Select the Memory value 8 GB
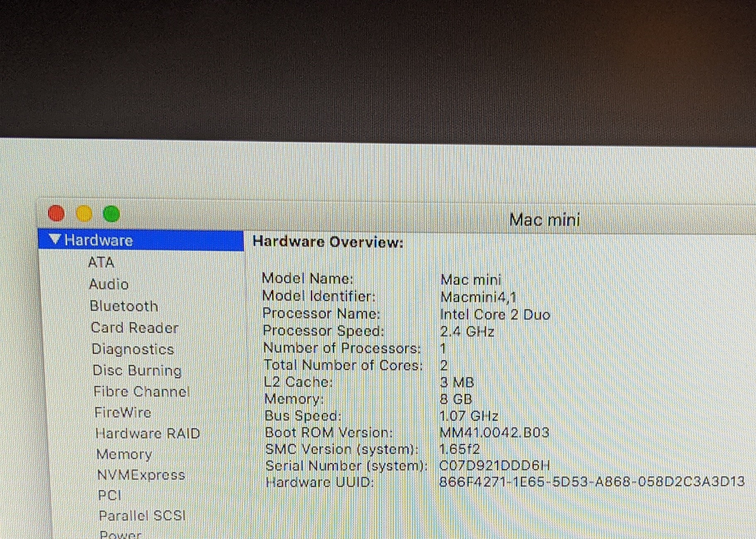This screenshot has width=756, height=539. [x=456, y=399]
